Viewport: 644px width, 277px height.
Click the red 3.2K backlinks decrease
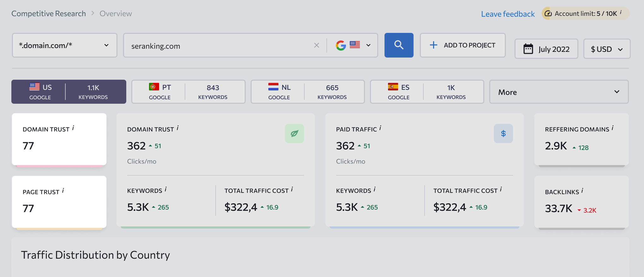coord(587,210)
